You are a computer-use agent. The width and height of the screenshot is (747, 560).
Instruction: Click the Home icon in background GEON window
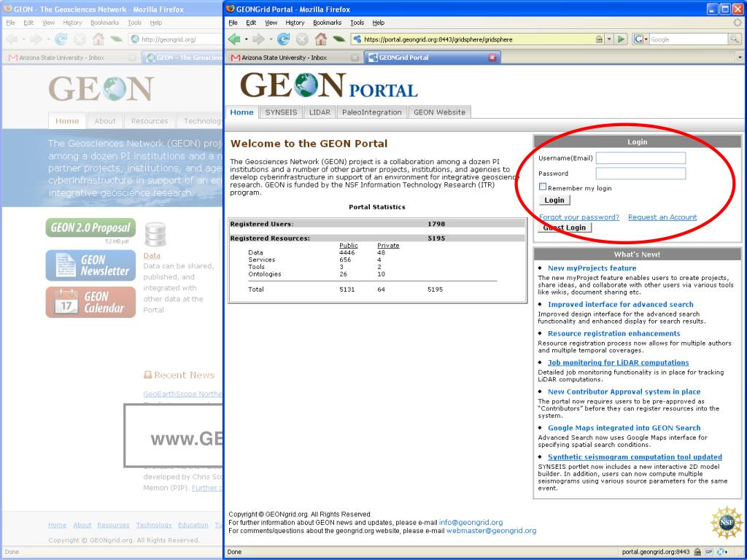(x=98, y=39)
